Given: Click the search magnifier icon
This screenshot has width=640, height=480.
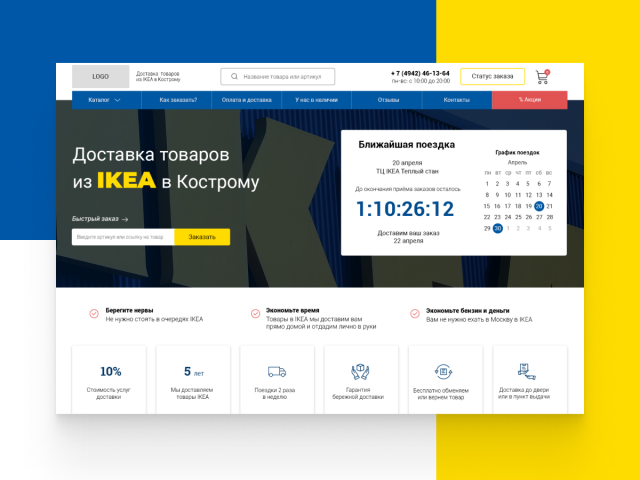Looking at the screenshot, I should click(234, 76).
